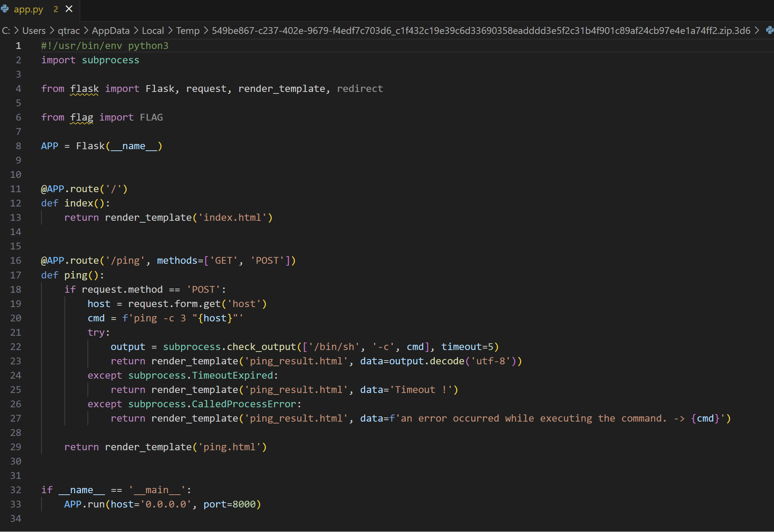Screen dimensions: 774x532
Task: Click the underlined 'flag' module name
Action: coord(81,118)
